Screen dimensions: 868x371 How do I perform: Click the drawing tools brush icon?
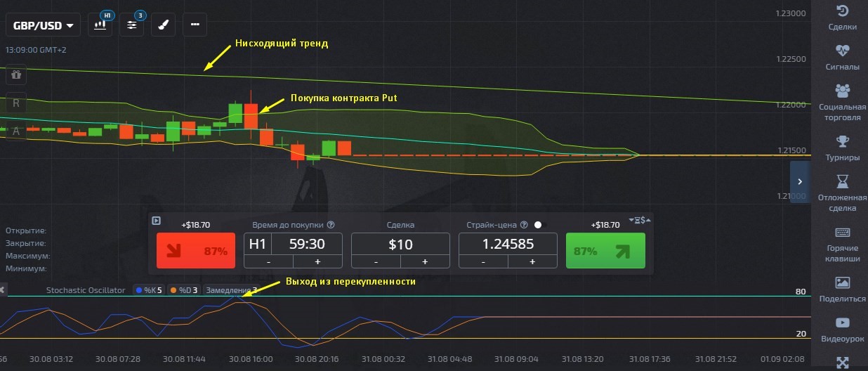click(x=163, y=25)
